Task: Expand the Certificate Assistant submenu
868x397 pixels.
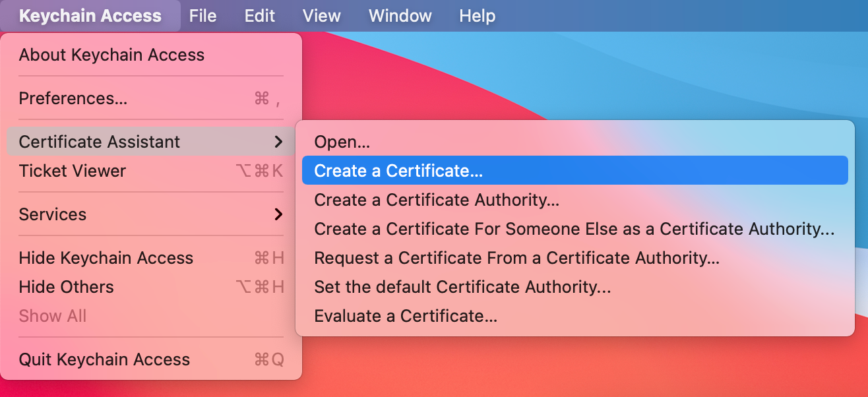Action: click(151, 142)
